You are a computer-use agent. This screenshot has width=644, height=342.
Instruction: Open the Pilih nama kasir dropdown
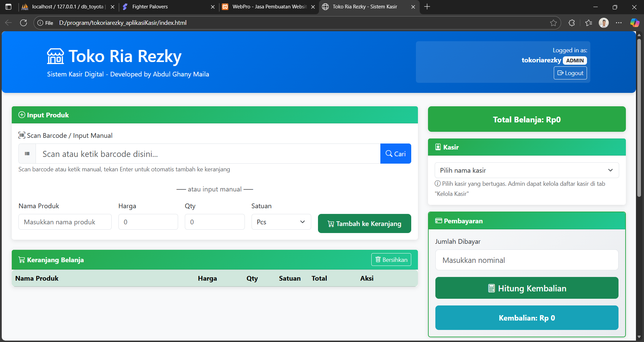[x=527, y=170]
